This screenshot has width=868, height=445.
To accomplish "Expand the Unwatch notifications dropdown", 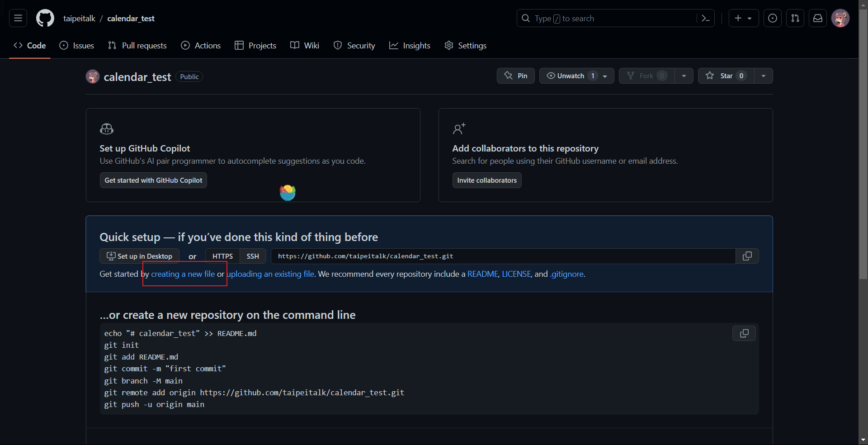I will [x=605, y=76].
